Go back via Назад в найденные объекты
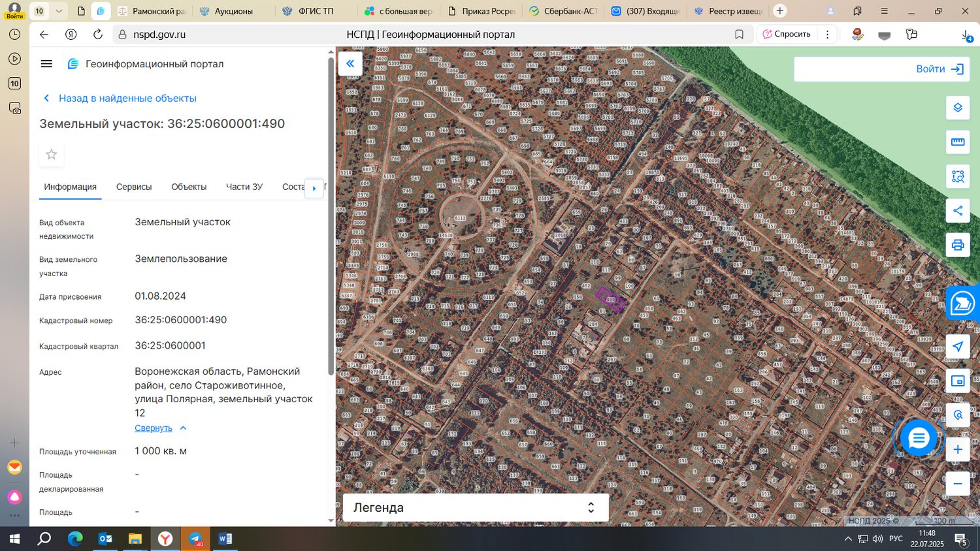This screenshot has width=980, height=551. coord(120,99)
